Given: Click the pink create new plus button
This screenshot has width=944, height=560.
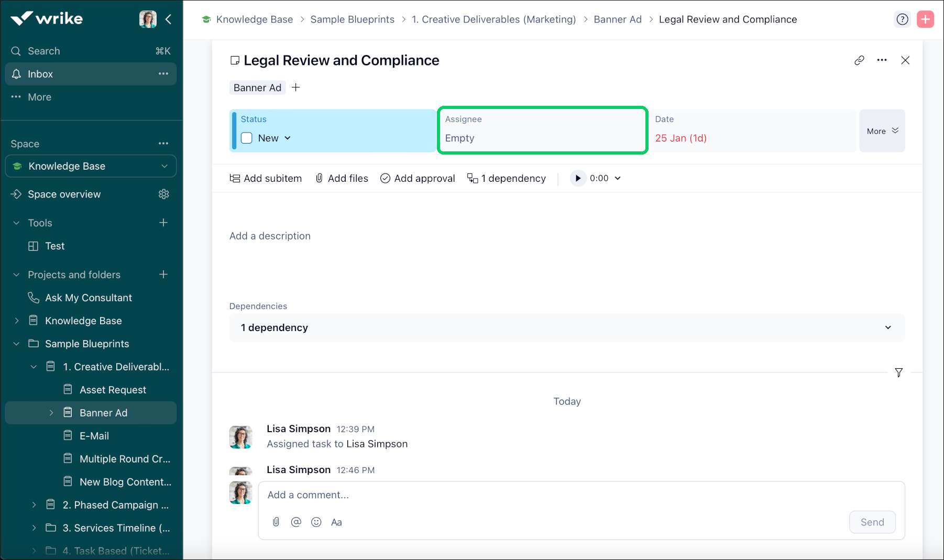Looking at the screenshot, I should pos(925,19).
